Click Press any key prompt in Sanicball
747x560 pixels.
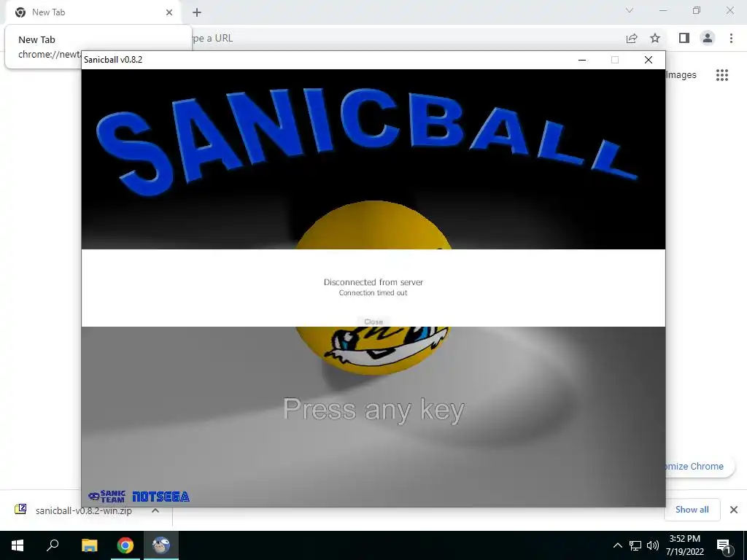pyautogui.click(x=373, y=410)
